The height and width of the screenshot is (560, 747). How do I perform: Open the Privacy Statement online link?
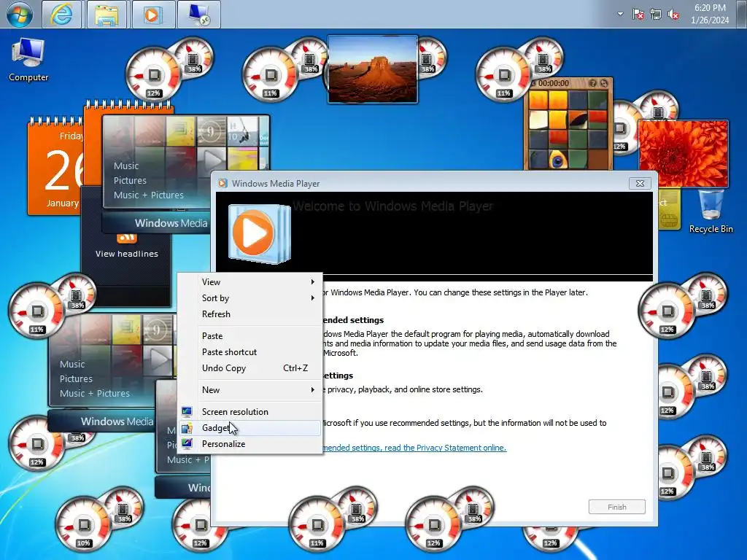click(414, 448)
